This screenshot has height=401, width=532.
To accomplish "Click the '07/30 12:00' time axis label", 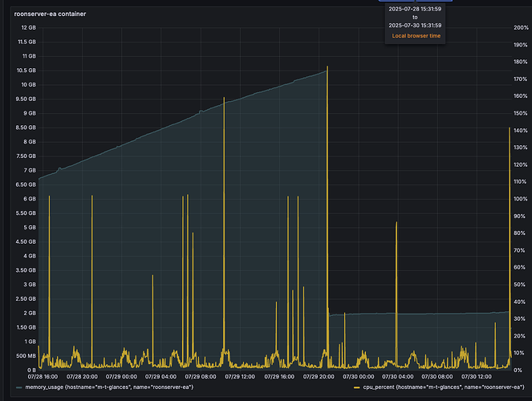I will [x=477, y=377].
